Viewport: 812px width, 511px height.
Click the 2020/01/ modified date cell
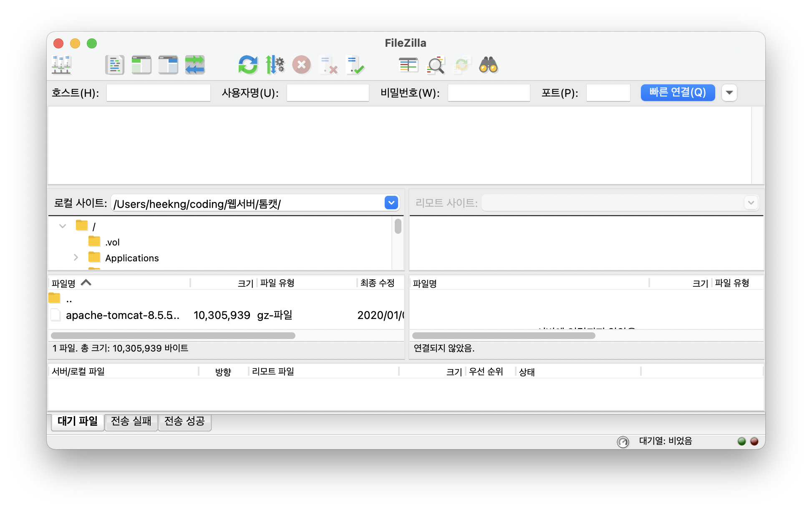[x=380, y=315]
